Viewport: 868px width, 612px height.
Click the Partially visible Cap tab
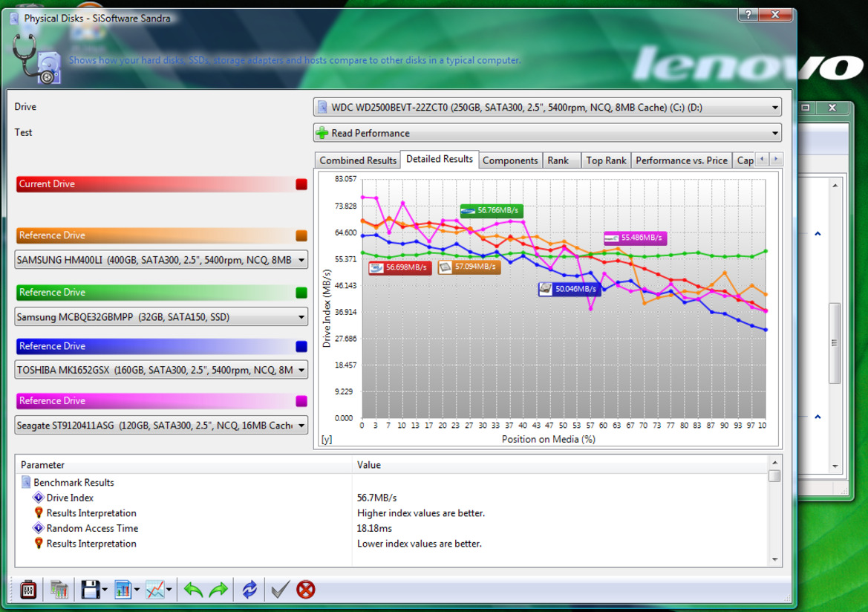745,160
